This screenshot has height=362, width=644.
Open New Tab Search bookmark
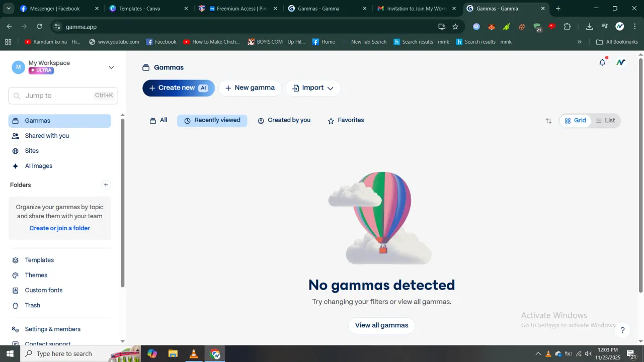tap(365, 42)
